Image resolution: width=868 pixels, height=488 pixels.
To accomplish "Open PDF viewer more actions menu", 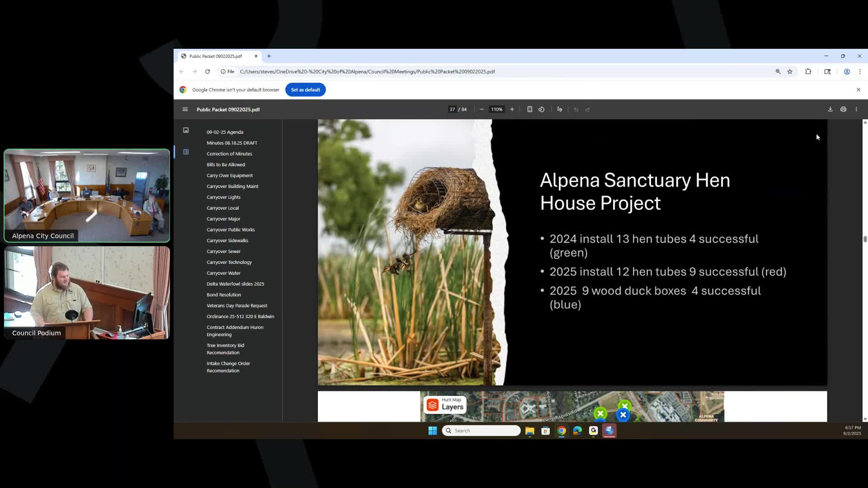I will [856, 109].
